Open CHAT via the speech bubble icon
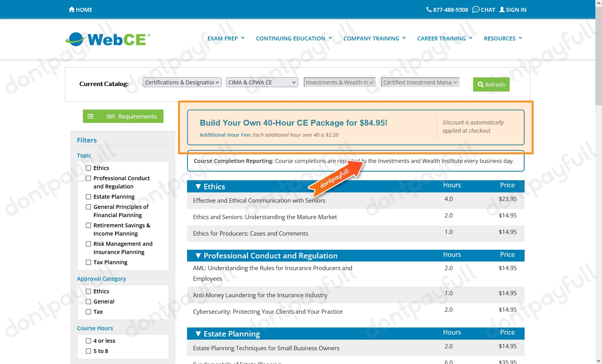602x364 pixels. click(x=475, y=9)
